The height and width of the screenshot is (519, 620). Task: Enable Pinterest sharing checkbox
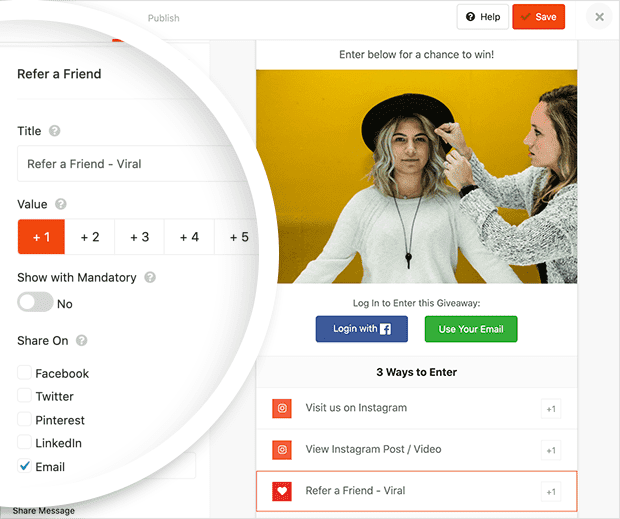pos(25,419)
